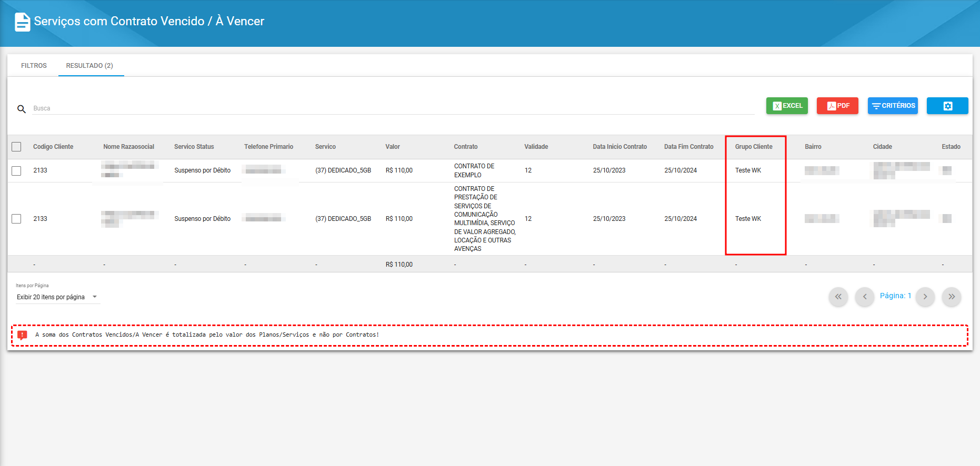Click the Servico column header
This screenshot has width=980, height=466.
325,147
